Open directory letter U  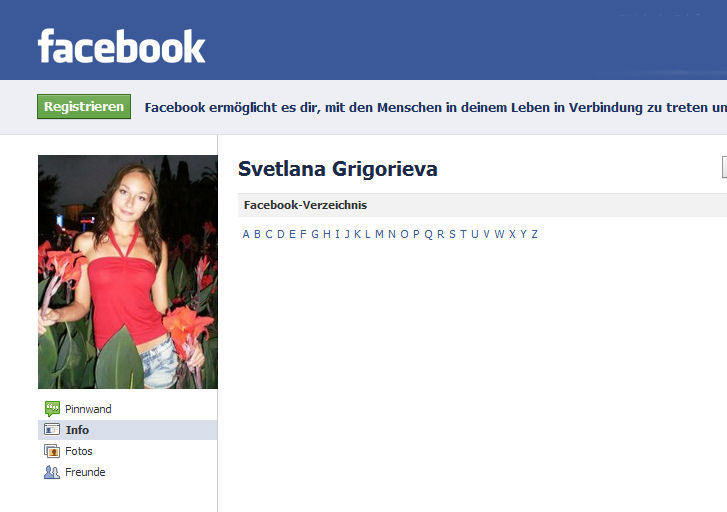(x=475, y=234)
